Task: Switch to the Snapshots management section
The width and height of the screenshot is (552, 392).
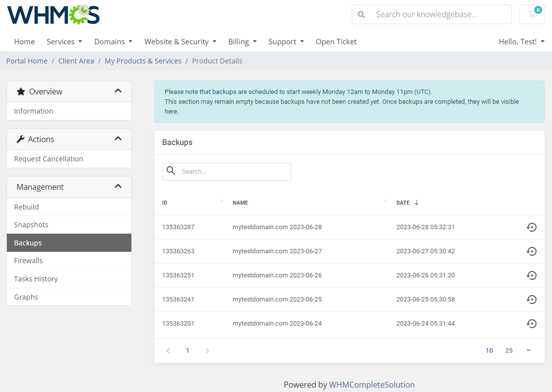Action: click(31, 224)
